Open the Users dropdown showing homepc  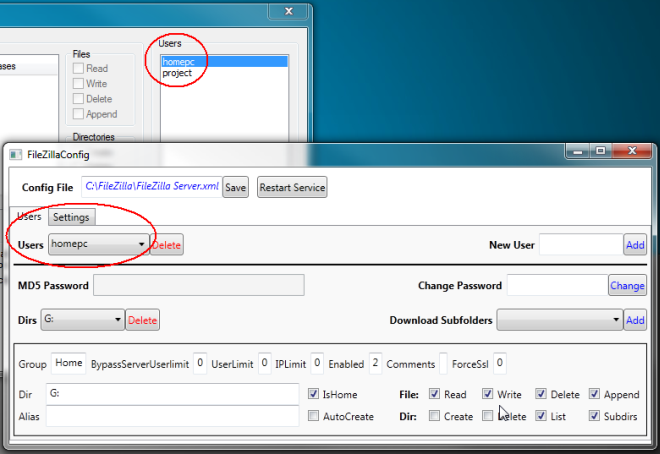(x=99, y=244)
